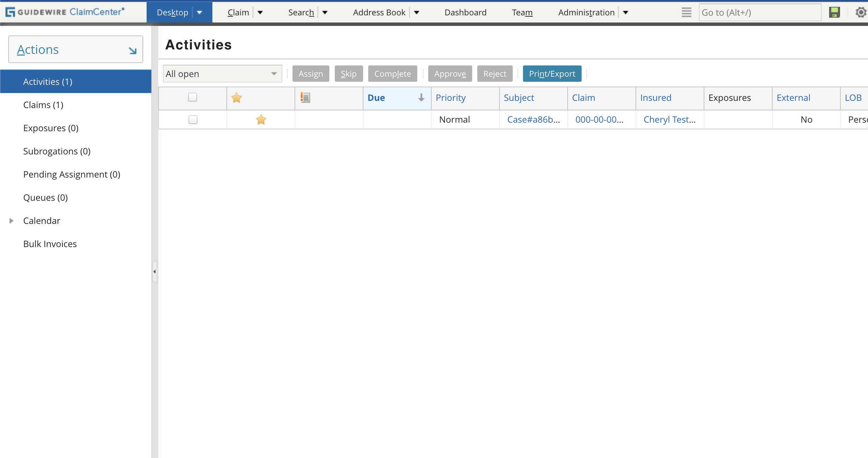The height and width of the screenshot is (458, 868).
Task: Star the activity row for Cheryl Test
Action: (261, 120)
